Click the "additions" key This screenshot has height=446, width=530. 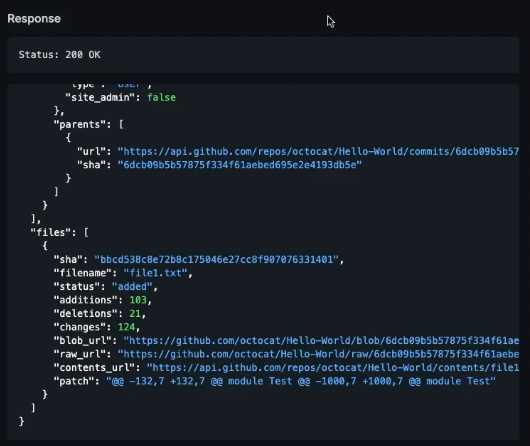[x=86, y=300]
